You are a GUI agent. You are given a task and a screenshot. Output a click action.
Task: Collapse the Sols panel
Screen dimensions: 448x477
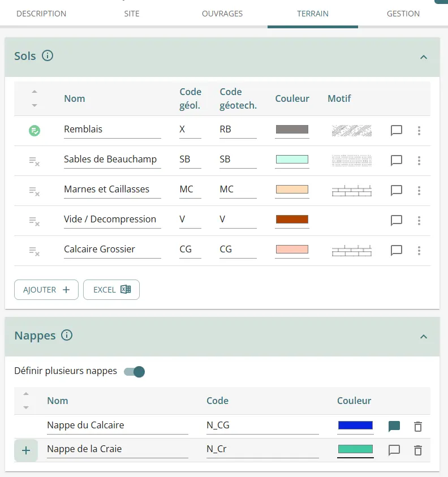tap(423, 57)
